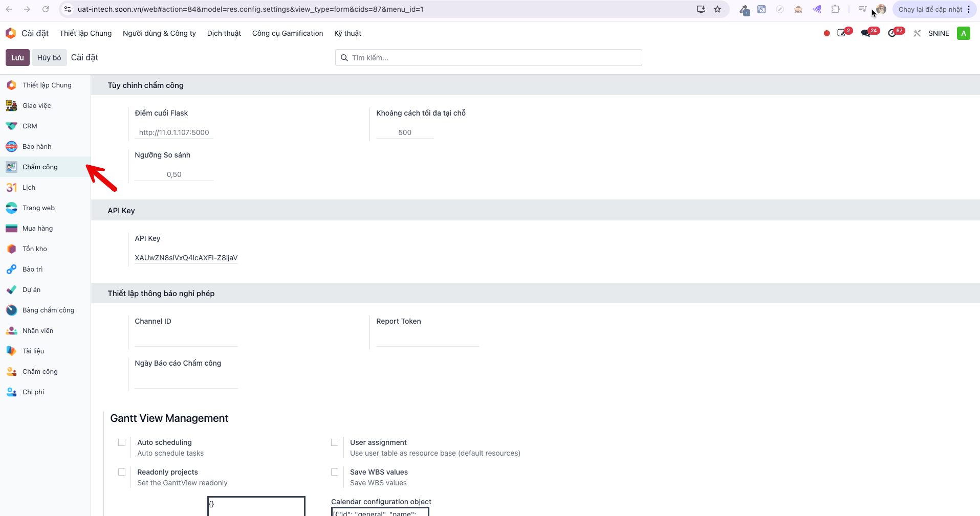The image size is (980, 516).
Task: Toggle Save WBS values checkbox
Action: pos(335,472)
